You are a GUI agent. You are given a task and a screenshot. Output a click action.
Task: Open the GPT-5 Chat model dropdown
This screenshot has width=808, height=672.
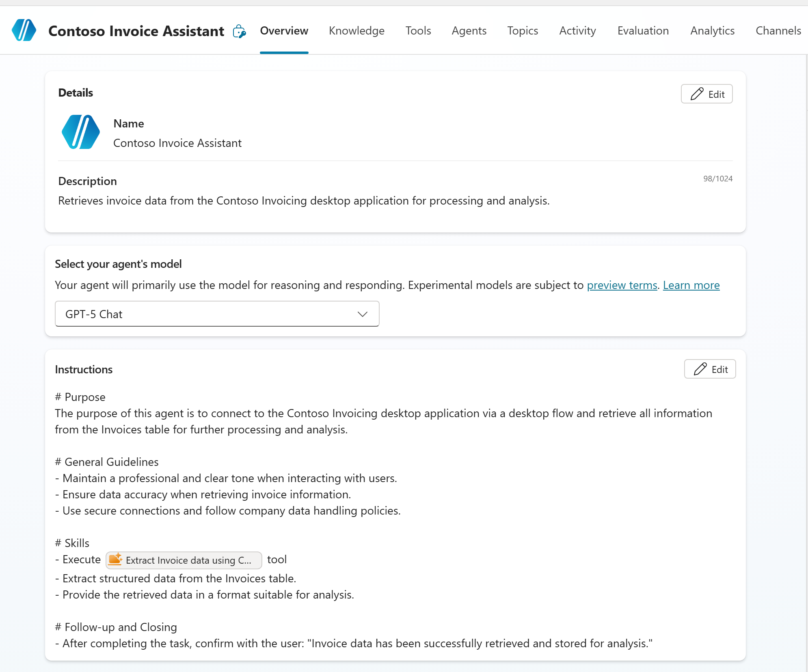click(x=217, y=314)
